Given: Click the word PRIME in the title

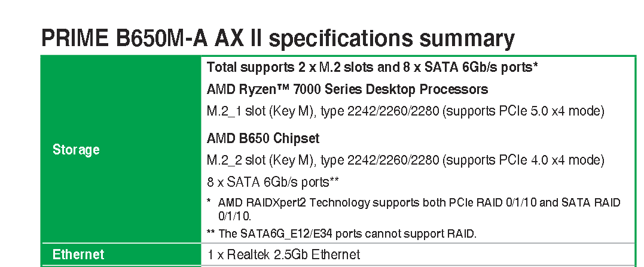Looking at the screenshot, I should click(x=75, y=38).
